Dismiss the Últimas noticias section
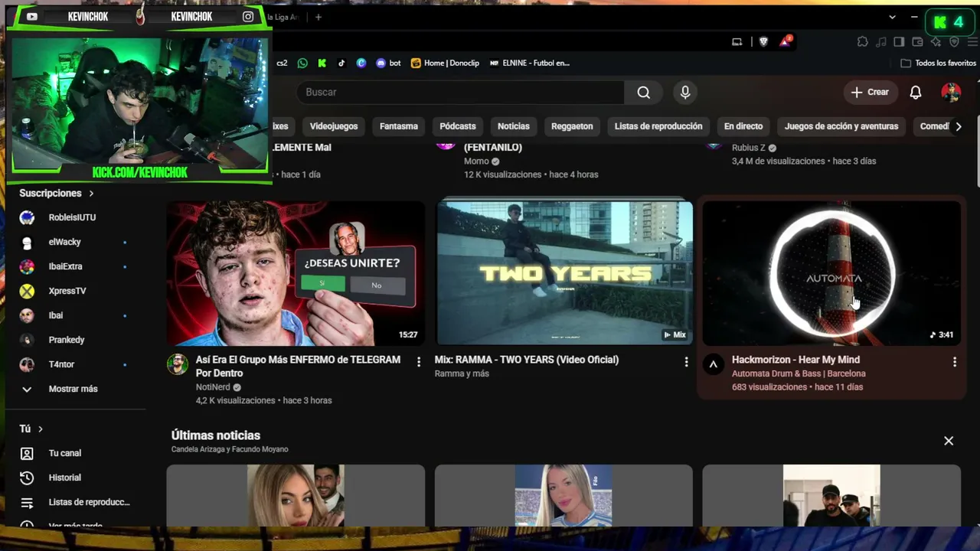Image resolution: width=980 pixels, height=551 pixels. click(x=949, y=441)
